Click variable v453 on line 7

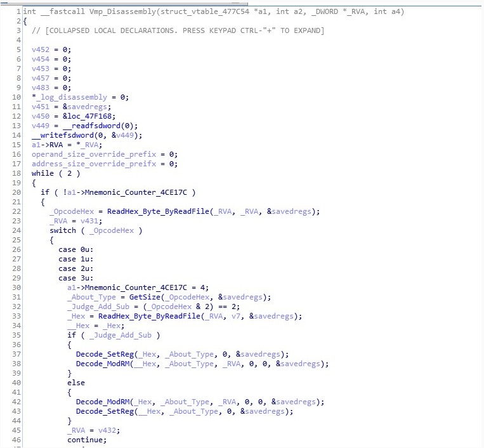(41, 69)
